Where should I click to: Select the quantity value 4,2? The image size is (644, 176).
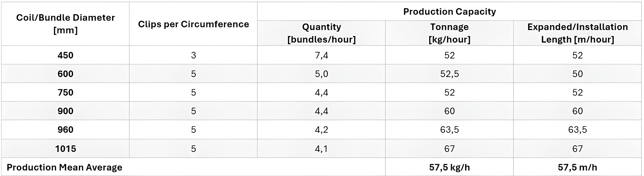321,129
